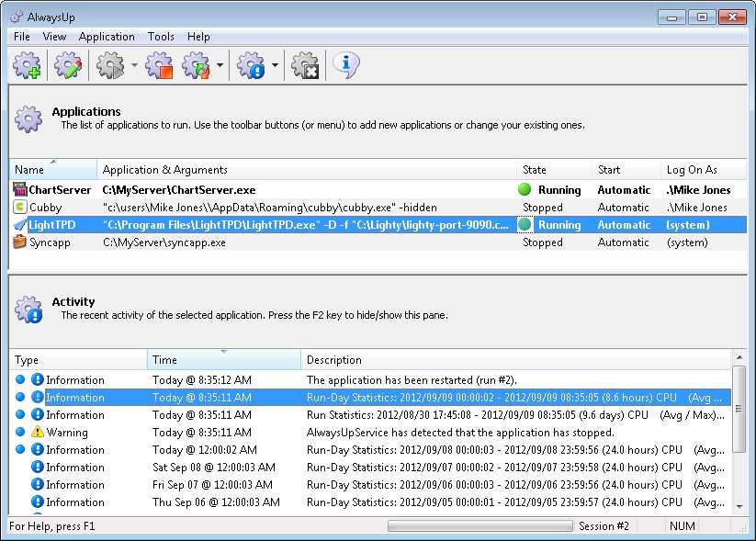The image size is (756, 541).
Task: Click the cubby.exe -hidden path cell
Action: 269,208
